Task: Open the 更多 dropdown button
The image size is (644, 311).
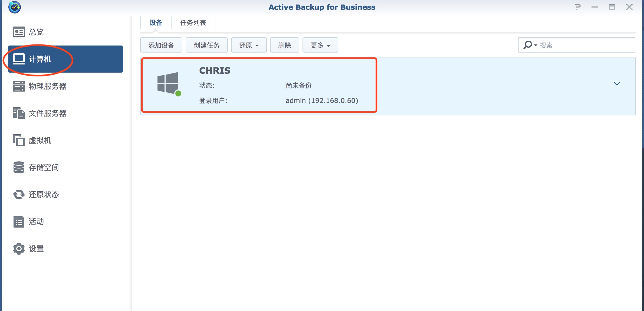Action: tap(320, 45)
